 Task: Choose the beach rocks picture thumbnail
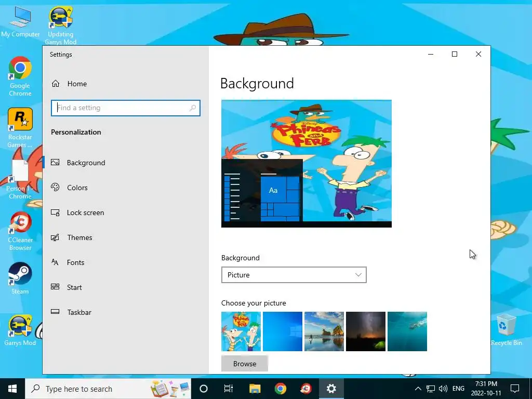click(324, 331)
